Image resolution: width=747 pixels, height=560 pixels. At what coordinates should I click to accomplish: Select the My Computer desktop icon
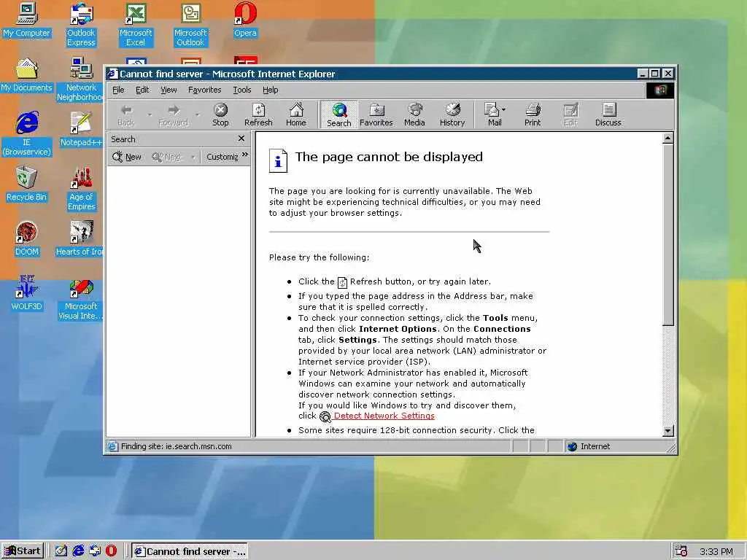click(26, 20)
